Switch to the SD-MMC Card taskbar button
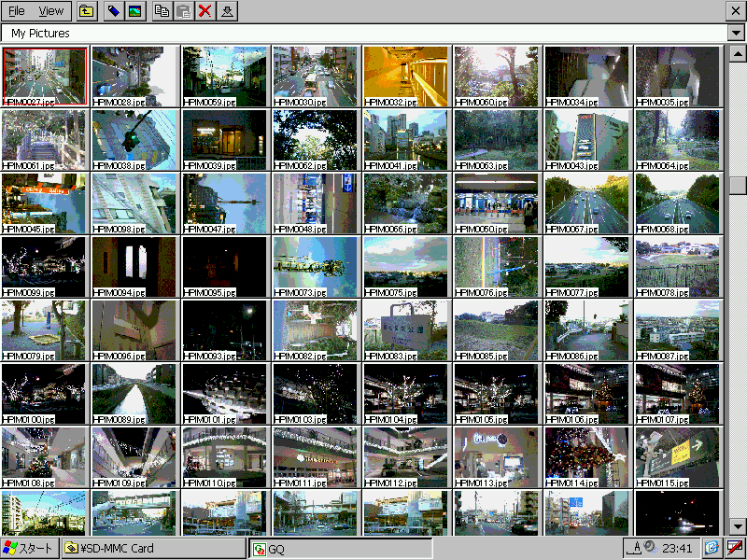This screenshot has height=560, width=747. pyautogui.click(x=154, y=548)
